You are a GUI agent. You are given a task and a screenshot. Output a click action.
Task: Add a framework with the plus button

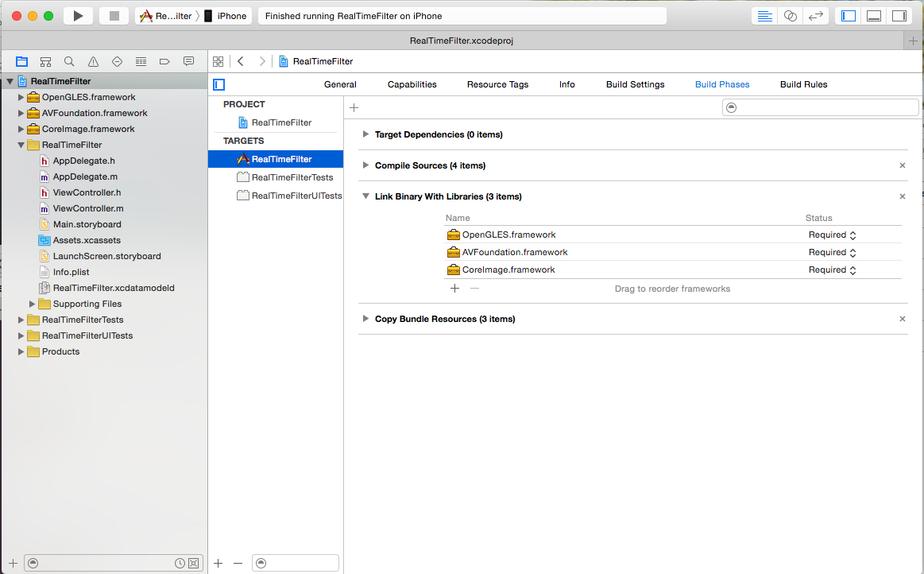tap(454, 289)
